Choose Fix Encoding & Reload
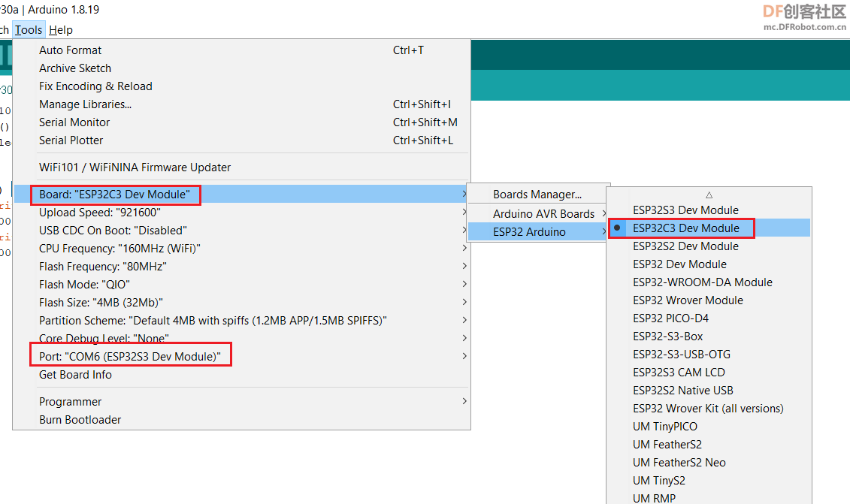This screenshot has width=850, height=504. coord(242,86)
